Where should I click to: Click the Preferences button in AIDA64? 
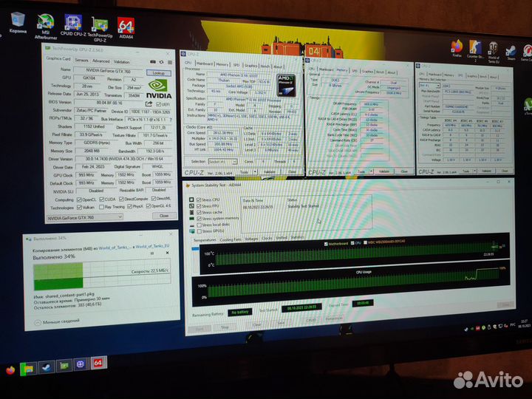pos(334,319)
